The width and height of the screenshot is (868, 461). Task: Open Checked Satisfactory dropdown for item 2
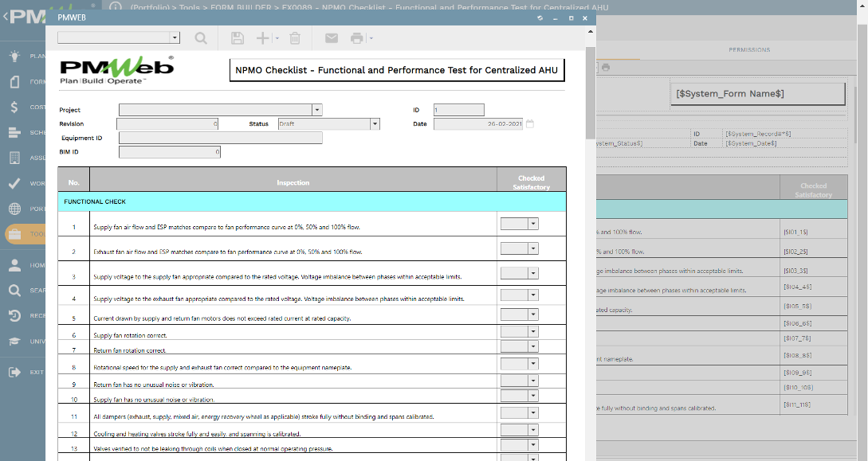pyautogui.click(x=533, y=248)
